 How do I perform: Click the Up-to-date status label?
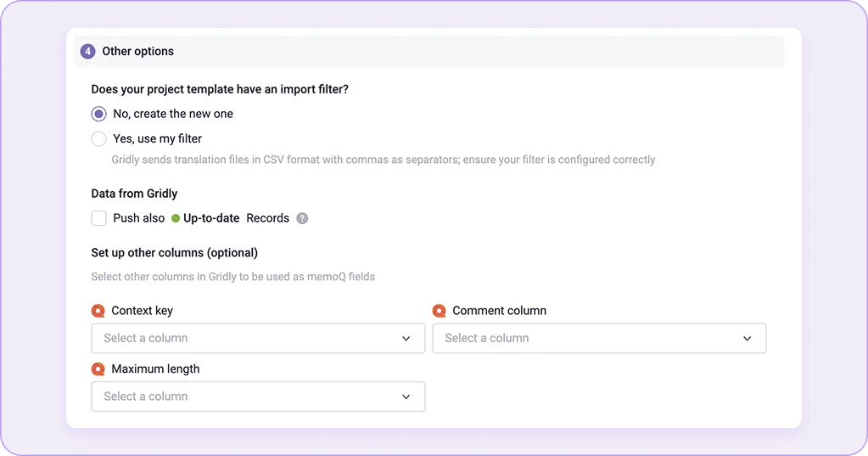pyautogui.click(x=211, y=218)
